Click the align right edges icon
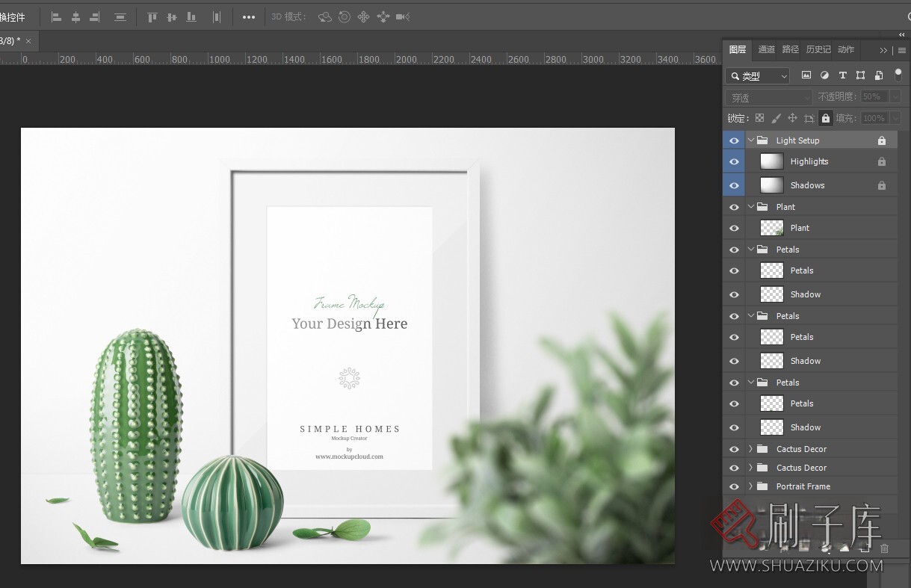911x588 pixels. 95,16
